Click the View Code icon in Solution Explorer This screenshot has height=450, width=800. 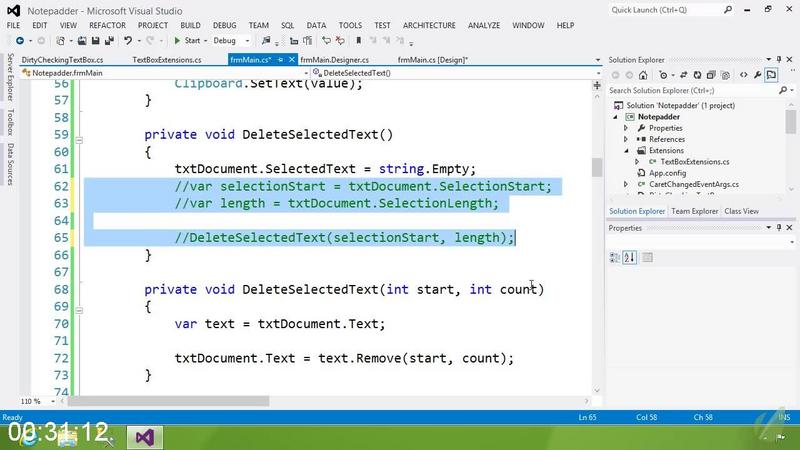[x=743, y=75]
